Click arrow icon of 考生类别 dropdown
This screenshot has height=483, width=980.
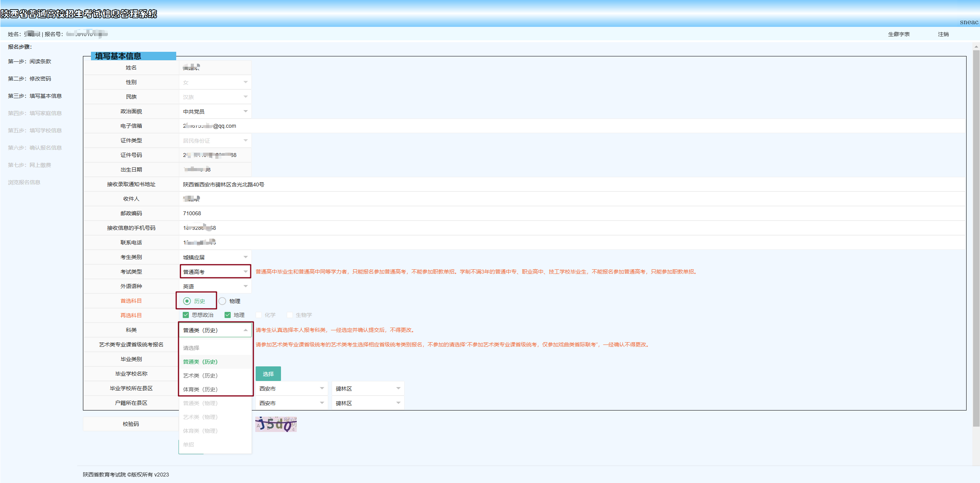[x=246, y=257]
